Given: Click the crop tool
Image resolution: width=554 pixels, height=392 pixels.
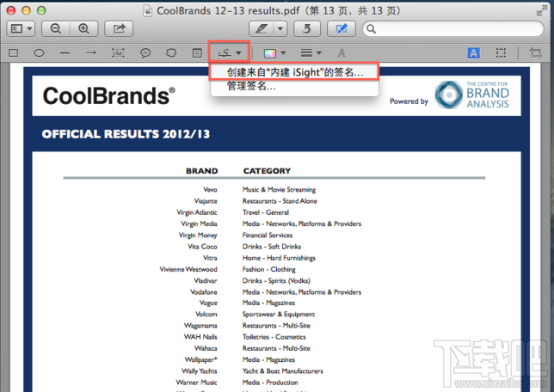Looking at the screenshot, I should 536,53.
